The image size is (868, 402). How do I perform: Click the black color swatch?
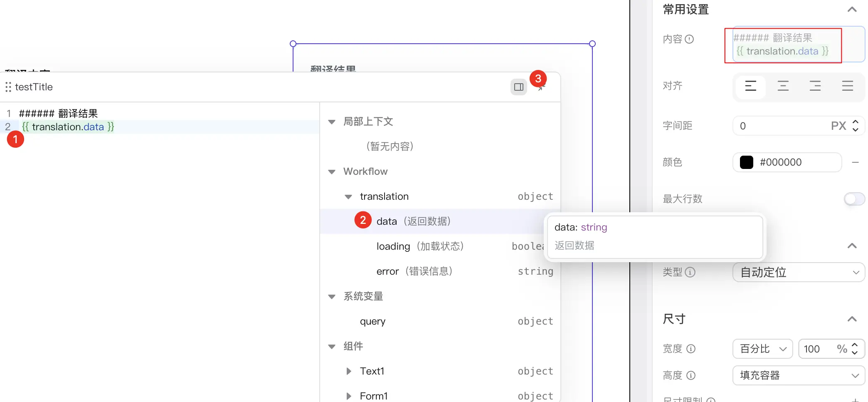coord(747,162)
